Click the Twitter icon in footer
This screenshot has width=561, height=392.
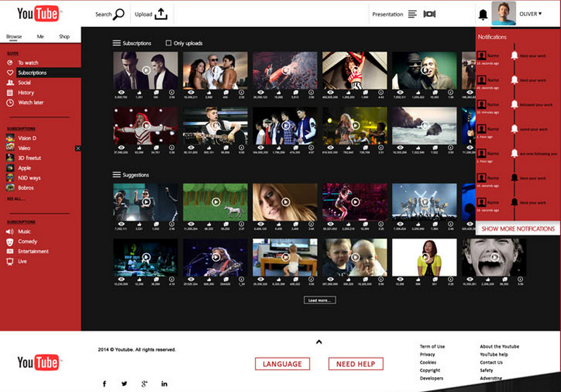pos(124,384)
